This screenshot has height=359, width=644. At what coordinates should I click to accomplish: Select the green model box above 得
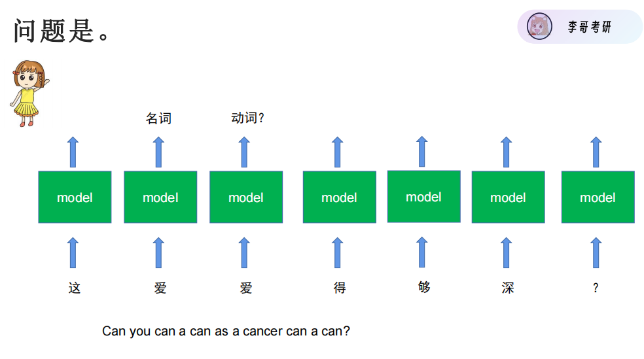point(339,197)
